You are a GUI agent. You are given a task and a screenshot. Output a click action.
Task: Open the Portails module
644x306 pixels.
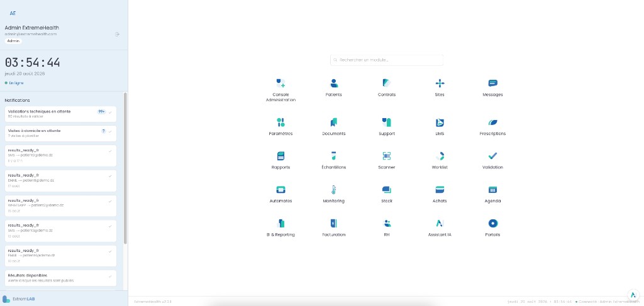point(492,227)
